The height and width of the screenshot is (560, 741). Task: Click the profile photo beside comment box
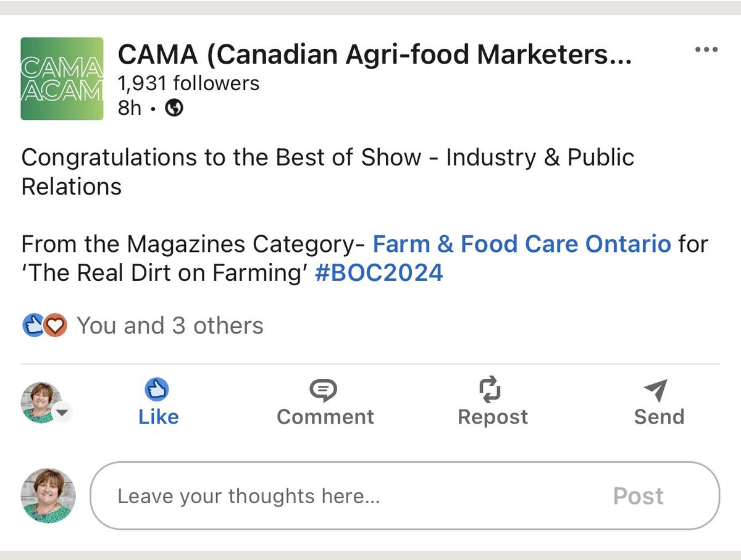48,496
